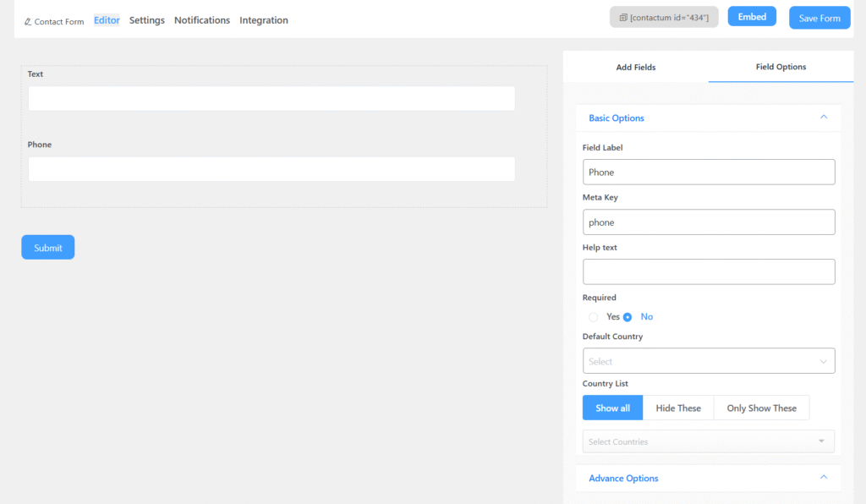Viewport: 866px width, 504px height.
Task: Collapse Basic Options using chevron icon
Action: point(824,118)
